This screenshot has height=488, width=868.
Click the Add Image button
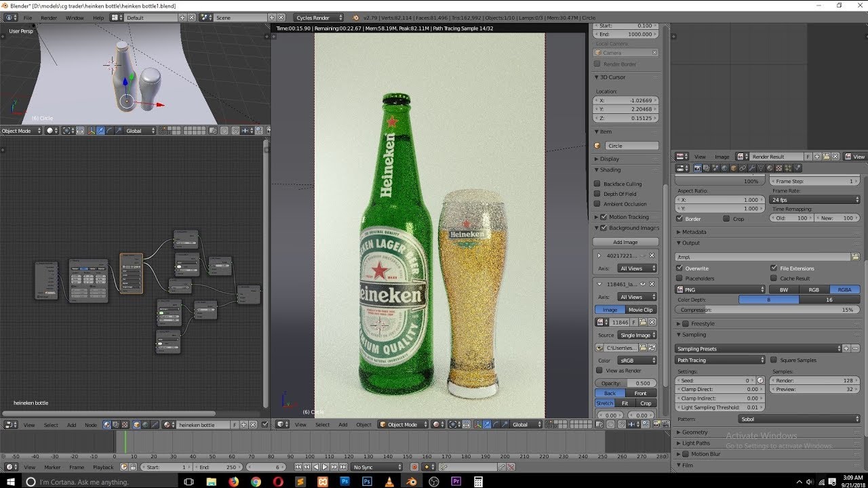point(625,242)
